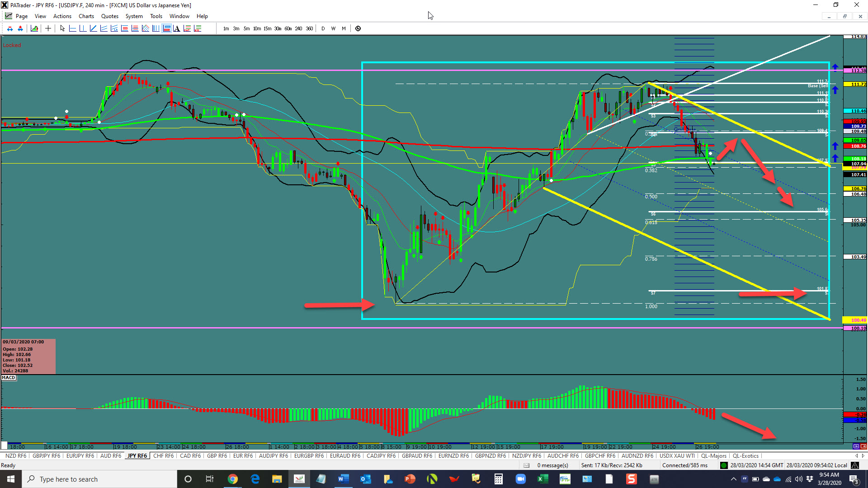This screenshot has height=488, width=868.
Task: Switch to the NZD RF6 tab
Action: tap(16, 456)
